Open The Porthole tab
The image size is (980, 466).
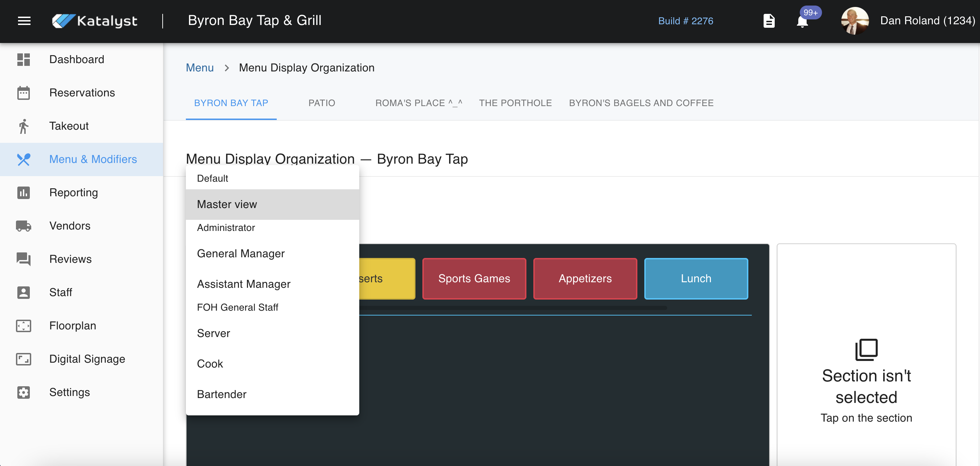[515, 103]
